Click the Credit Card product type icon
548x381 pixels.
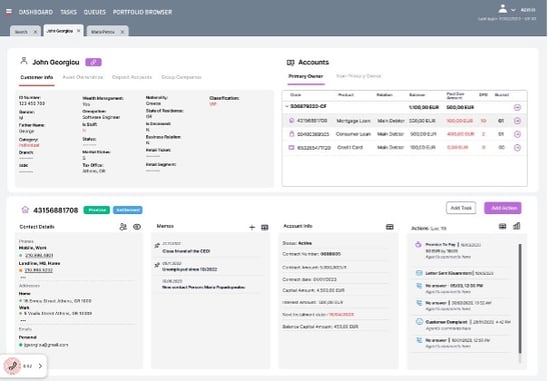(291, 148)
